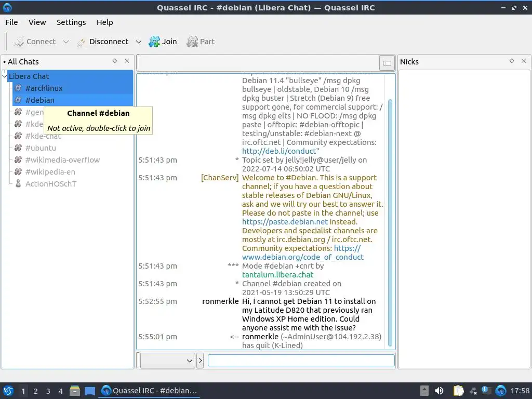Click the #debian channel icon
Viewport: 532px width, 399px height.
[x=18, y=100]
